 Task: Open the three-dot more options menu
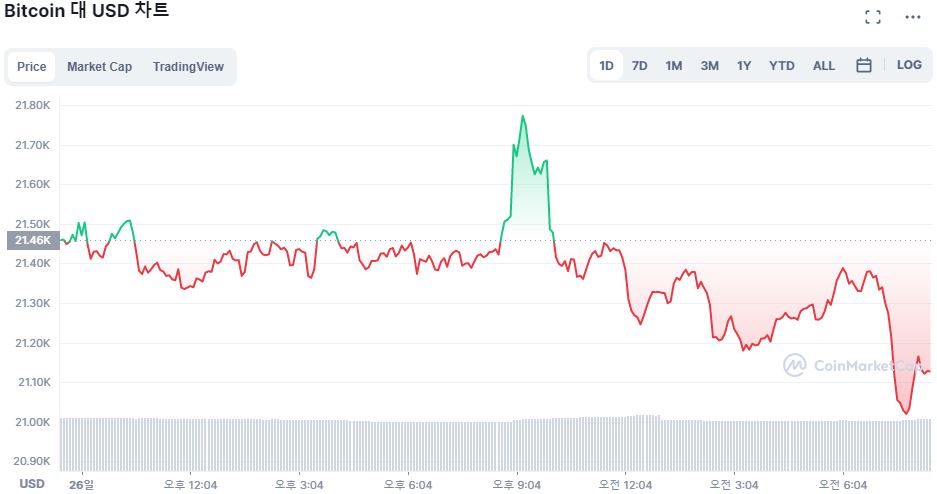pos(912,17)
